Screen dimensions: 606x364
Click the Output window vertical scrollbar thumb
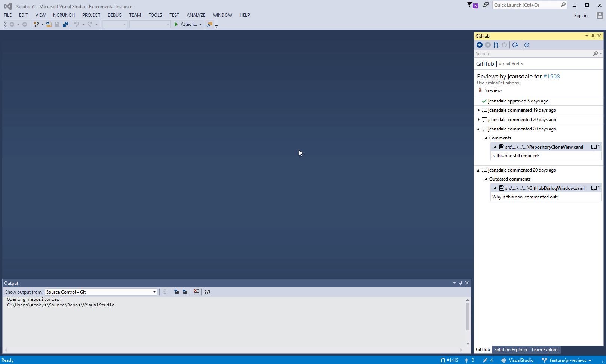point(468,317)
